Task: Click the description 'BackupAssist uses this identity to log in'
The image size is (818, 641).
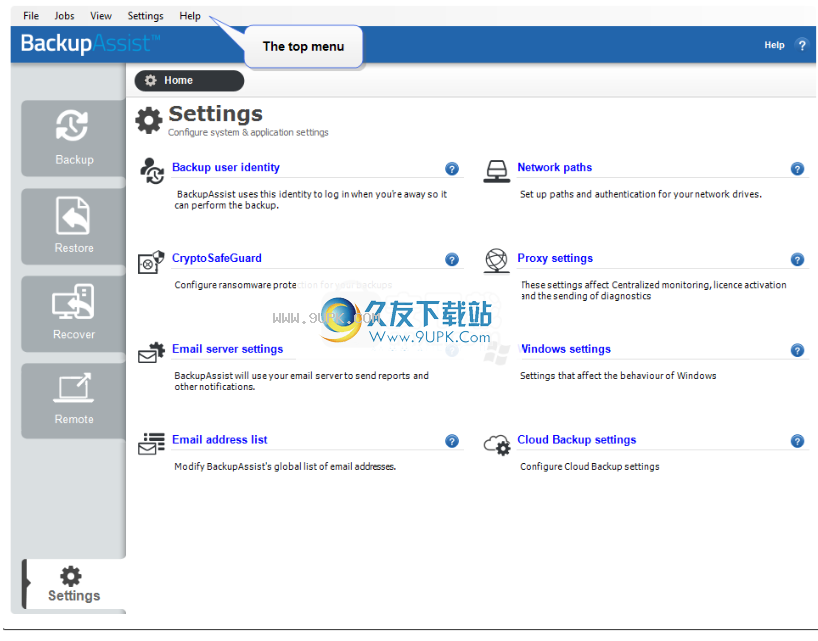Action: 310,200
